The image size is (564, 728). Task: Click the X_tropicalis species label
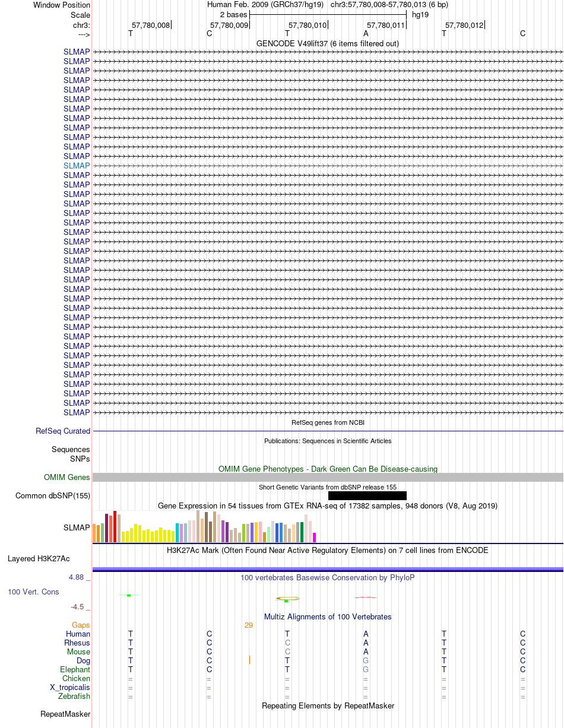coord(70,688)
